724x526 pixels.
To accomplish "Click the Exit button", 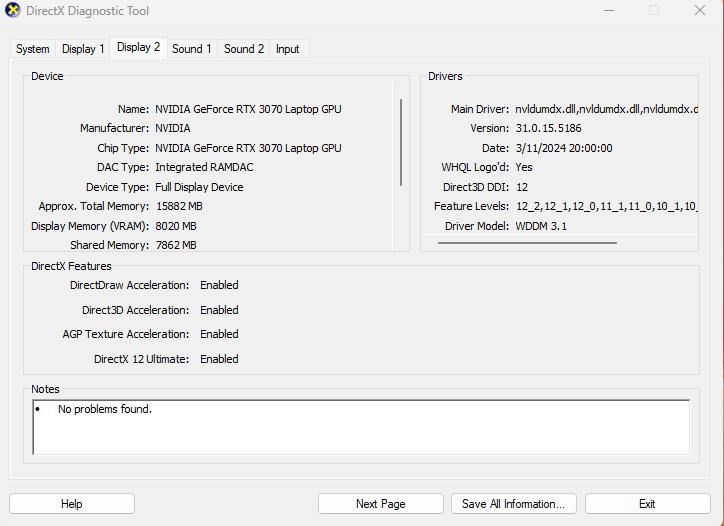I will [x=647, y=504].
